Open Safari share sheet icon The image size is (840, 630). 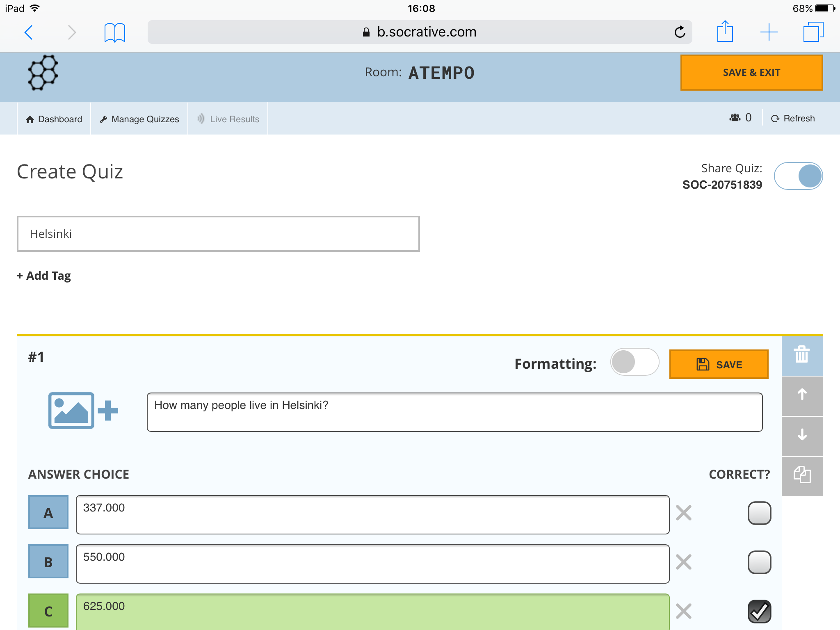point(725,31)
